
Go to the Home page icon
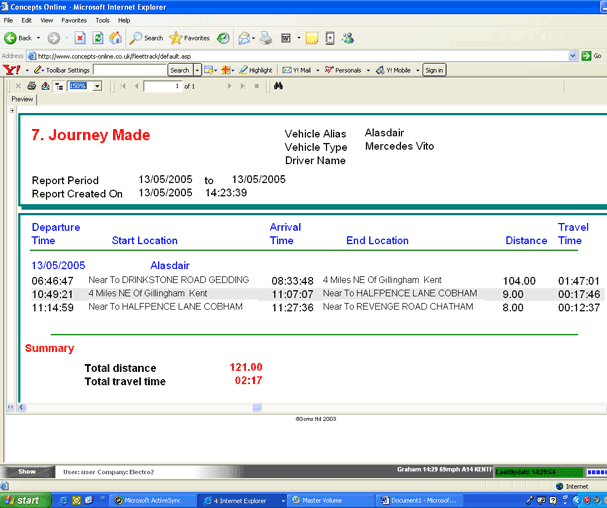[115, 38]
